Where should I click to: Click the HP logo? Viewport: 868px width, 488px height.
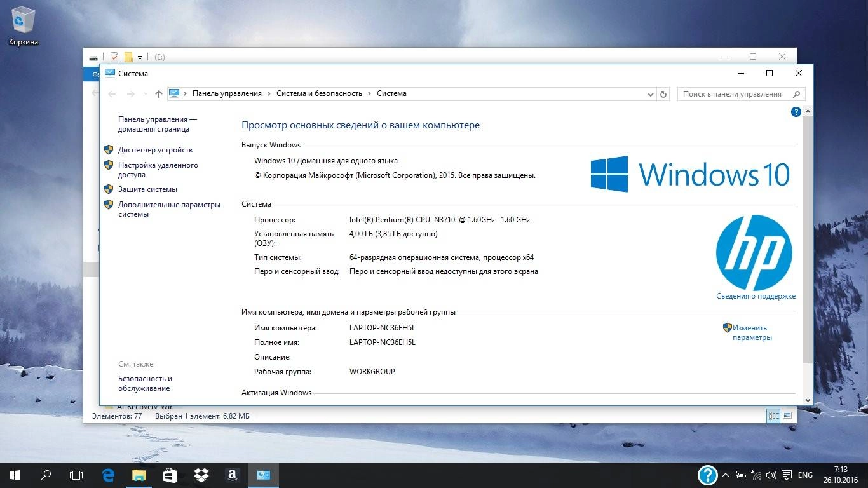[754, 253]
